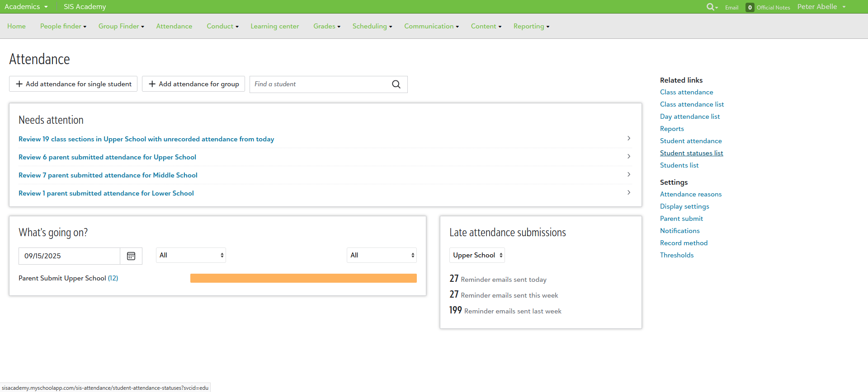Open the People finder menu
The image size is (868, 392).
63,26
